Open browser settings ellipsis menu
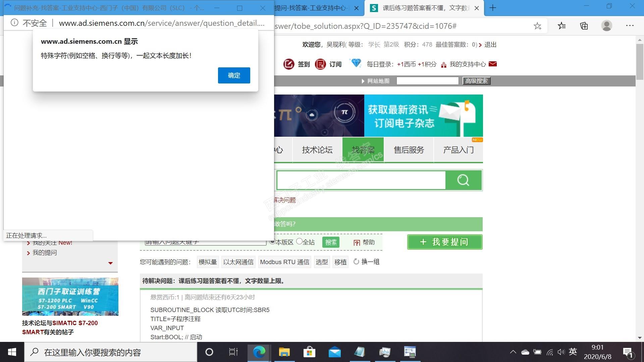Screen dimensions: 644x362 pos(630,26)
